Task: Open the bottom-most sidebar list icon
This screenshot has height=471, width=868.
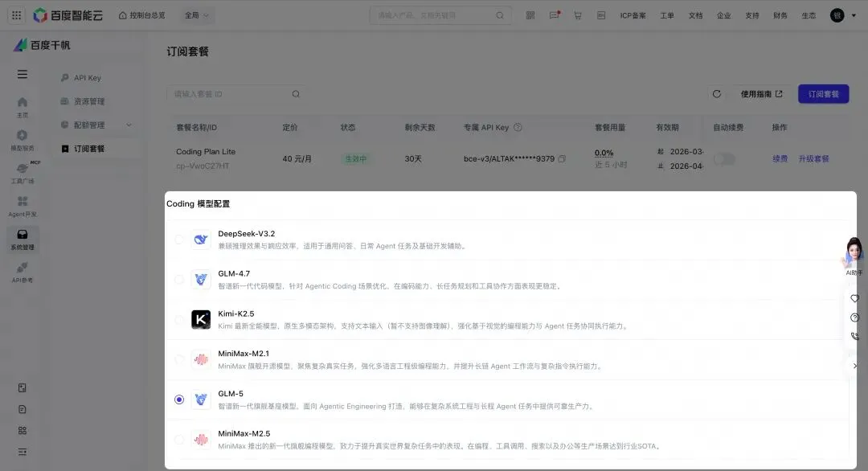Action: pos(23,453)
